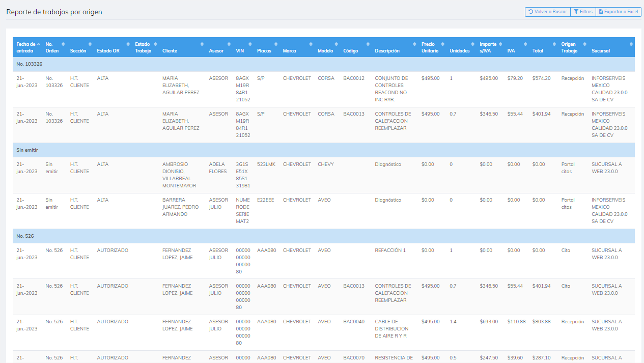Sort by Total column header
The height and width of the screenshot is (363, 644).
pos(543,47)
